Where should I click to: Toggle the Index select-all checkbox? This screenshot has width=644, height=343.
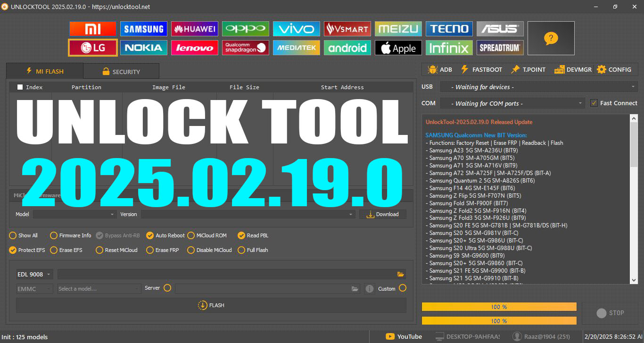(x=20, y=87)
